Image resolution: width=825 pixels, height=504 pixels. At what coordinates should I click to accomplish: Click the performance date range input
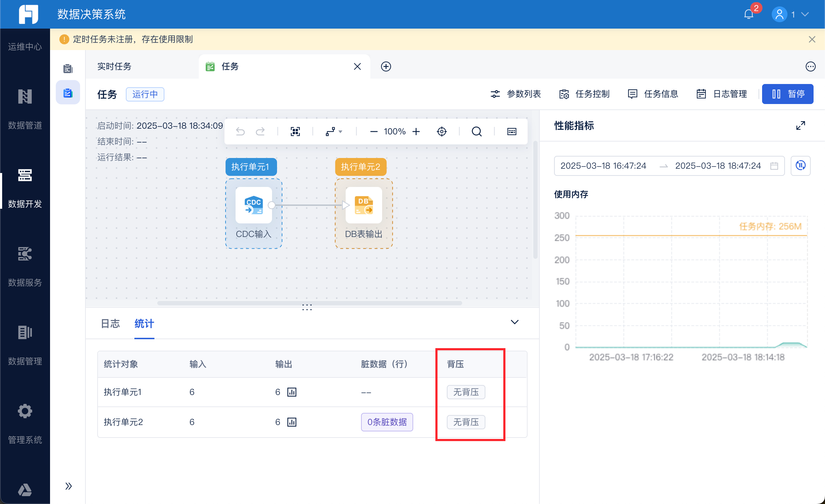click(x=669, y=166)
